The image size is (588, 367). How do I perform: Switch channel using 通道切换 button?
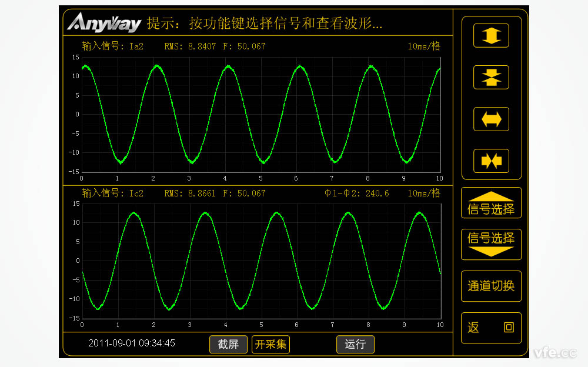point(491,286)
